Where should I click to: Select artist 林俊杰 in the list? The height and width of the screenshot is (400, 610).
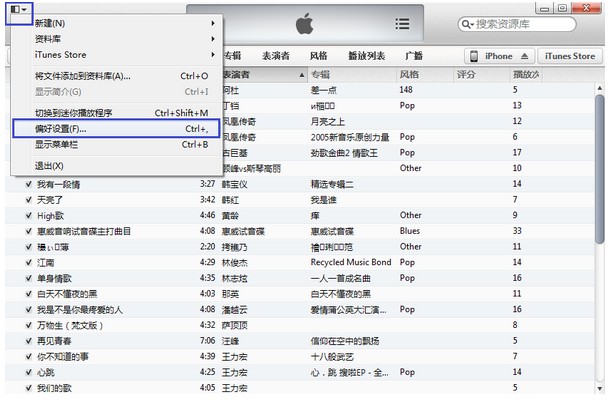click(235, 263)
